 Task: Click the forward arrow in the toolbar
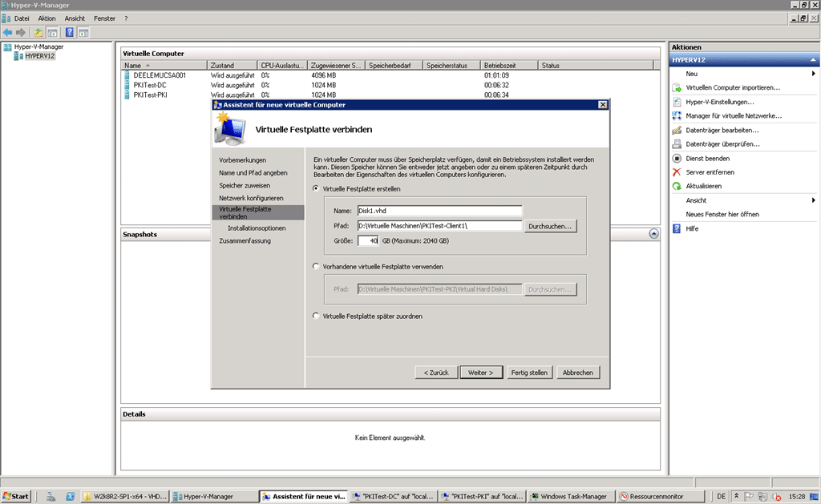pyautogui.click(x=21, y=32)
